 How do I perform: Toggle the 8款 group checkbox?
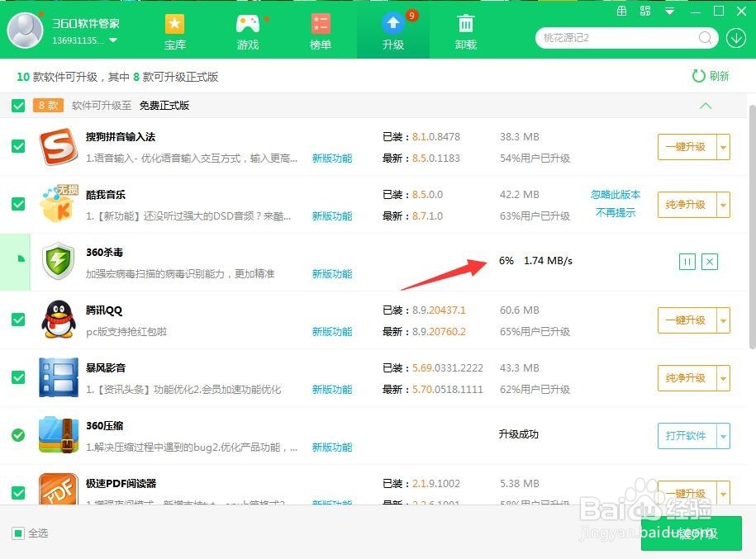coord(18,106)
